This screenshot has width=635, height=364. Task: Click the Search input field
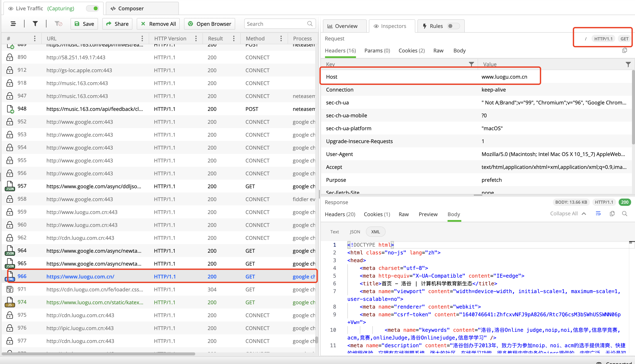coord(276,24)
